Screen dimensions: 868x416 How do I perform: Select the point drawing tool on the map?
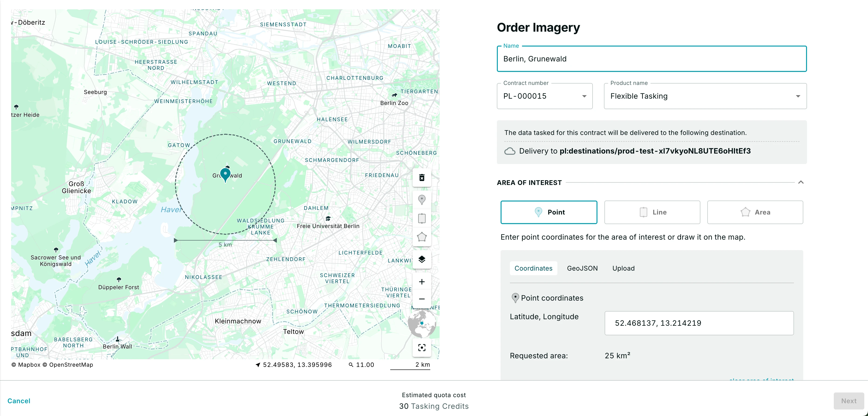422,200
